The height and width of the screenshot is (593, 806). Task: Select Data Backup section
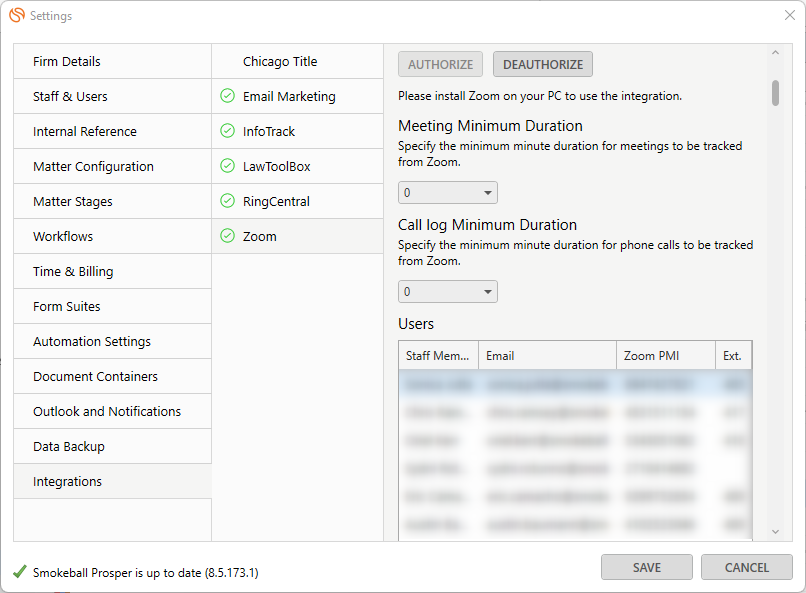(x=113, y=446)
